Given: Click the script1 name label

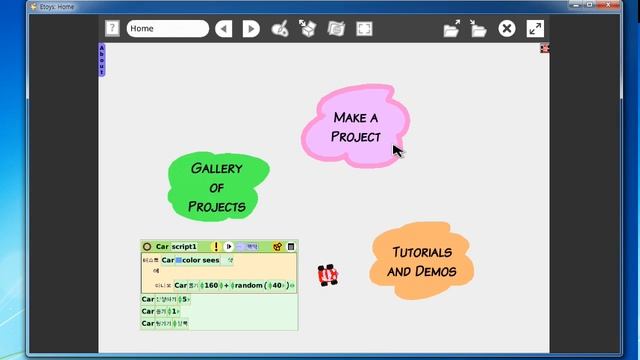Looking at the screenshot, I should tap(184, 247).
